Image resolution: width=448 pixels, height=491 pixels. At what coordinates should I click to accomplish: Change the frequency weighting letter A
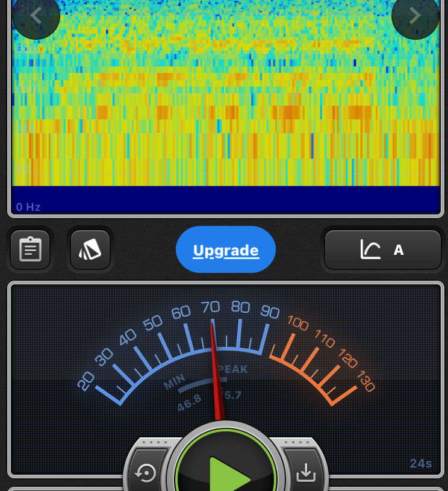pyautogui.click(x=399, y=250)
